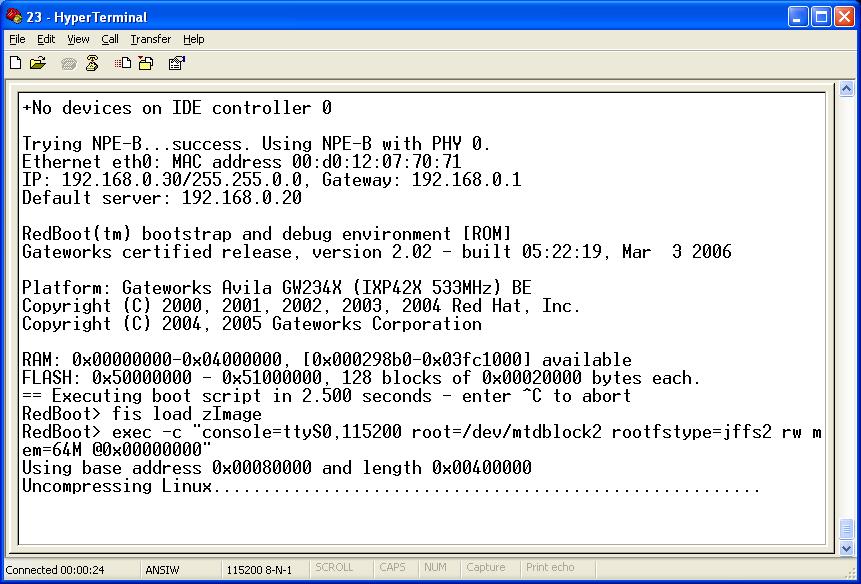
Task: Click the 'RedBoot(tm) bootstrap and debug' line
Action: tap(267, 234)
